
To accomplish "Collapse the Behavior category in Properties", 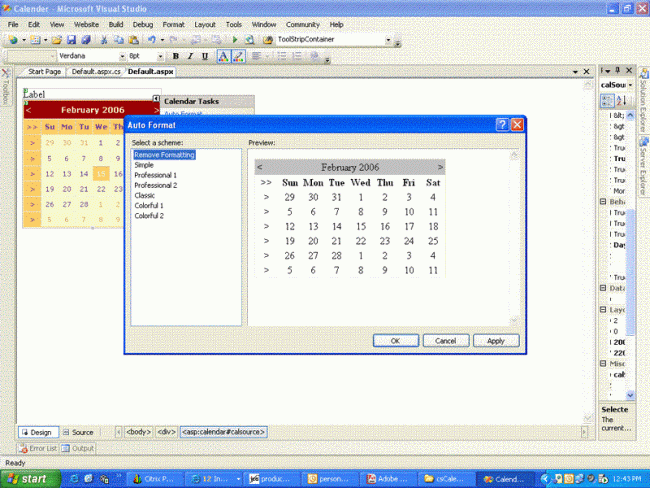I will pyautogui.click(x=603, y=202).
